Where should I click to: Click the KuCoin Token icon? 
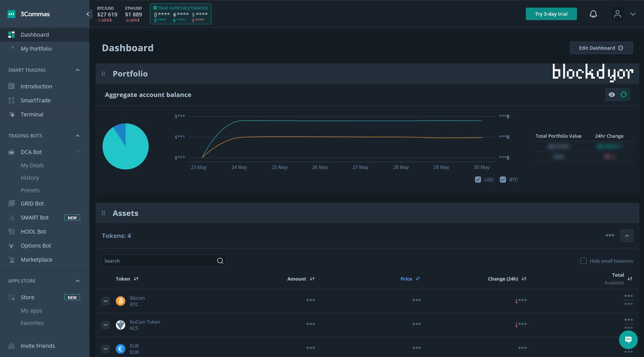[x=120, y=325]
